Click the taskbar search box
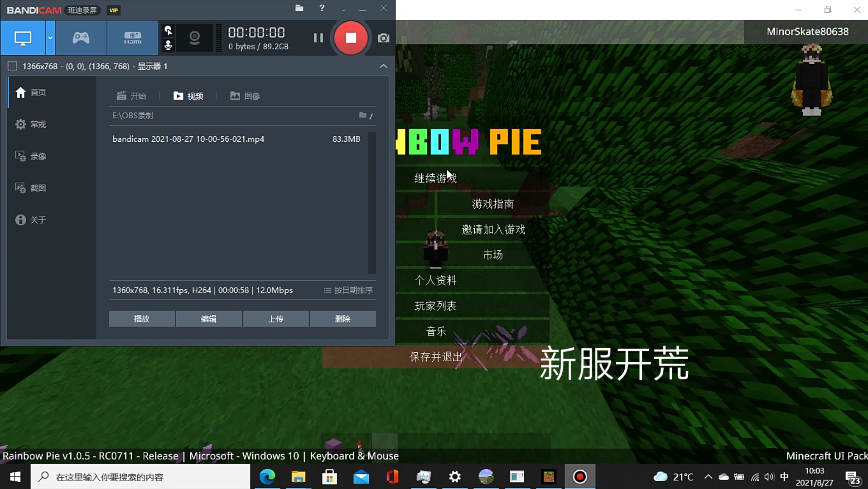Viewport: 868px width, 489px height. point(140,477)
